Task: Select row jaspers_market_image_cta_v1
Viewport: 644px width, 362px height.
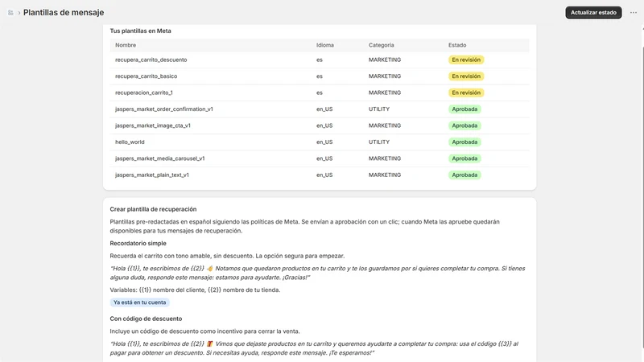Action: [x=320, y=125]
